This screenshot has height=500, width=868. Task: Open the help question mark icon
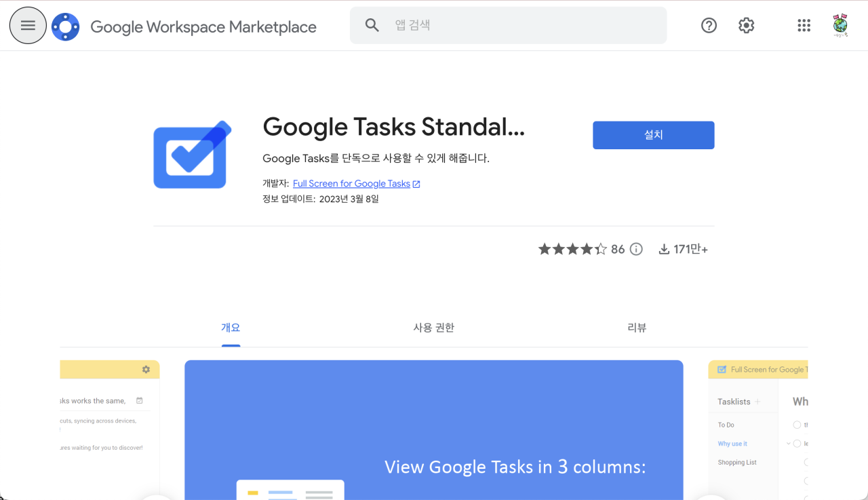[709, 25]
